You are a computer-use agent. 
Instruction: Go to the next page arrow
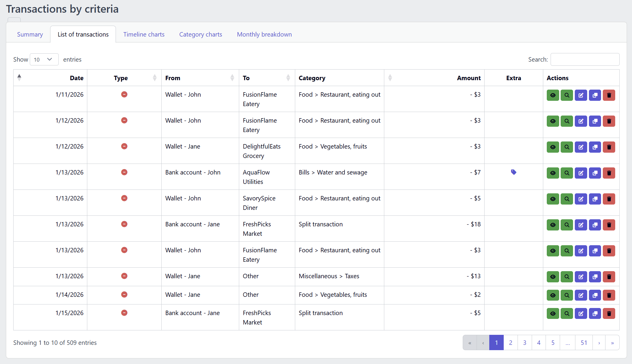click(x=599, y=343)
